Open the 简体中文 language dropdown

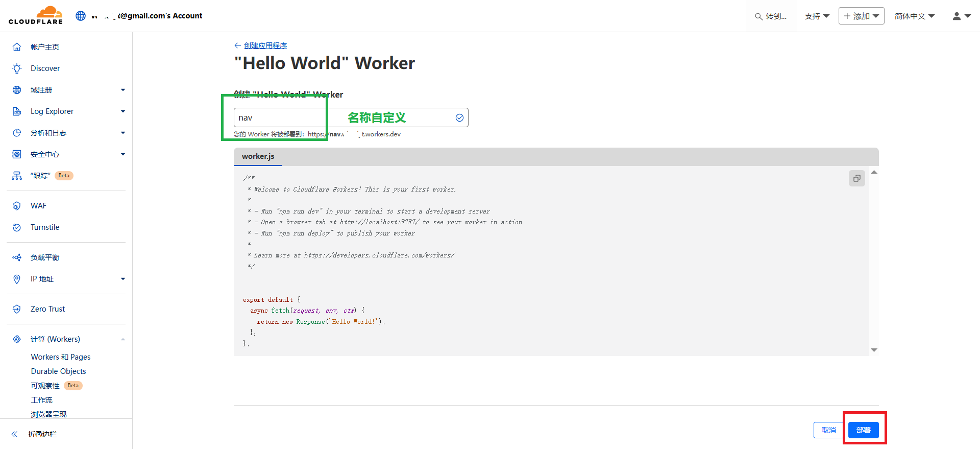coord(914,16)
